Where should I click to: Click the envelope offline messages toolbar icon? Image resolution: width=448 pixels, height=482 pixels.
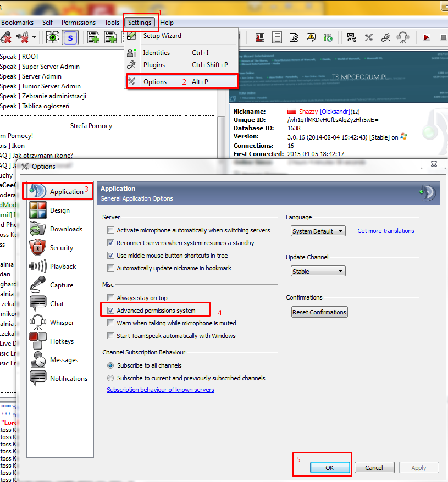[351, 37]
